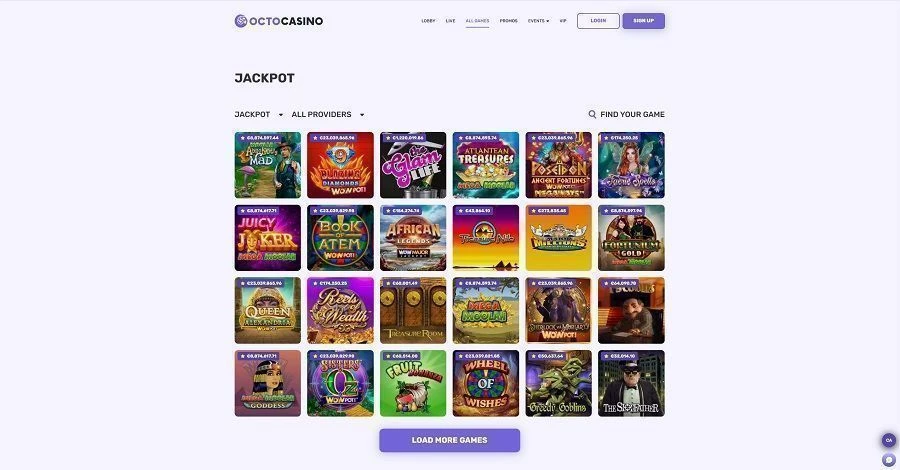Open the Live casino menu item
The image size is (900, 470).
(451, 21)
